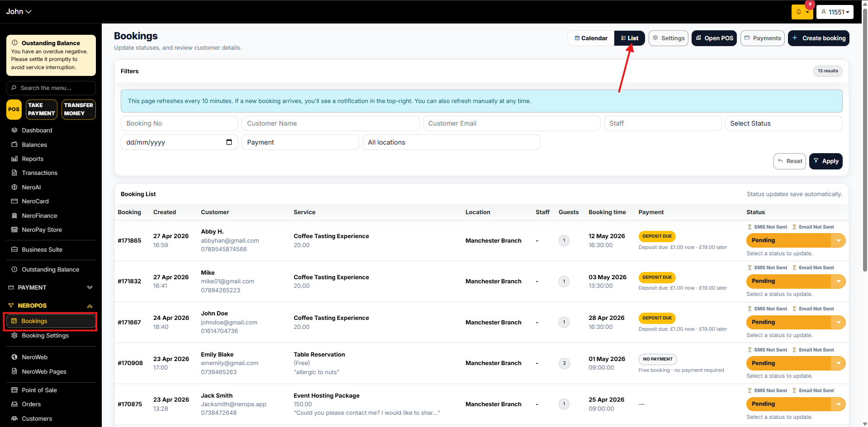The width and height of the screenshot is (868, 427).
Task: Click the Create booking button
Action: 818,38
